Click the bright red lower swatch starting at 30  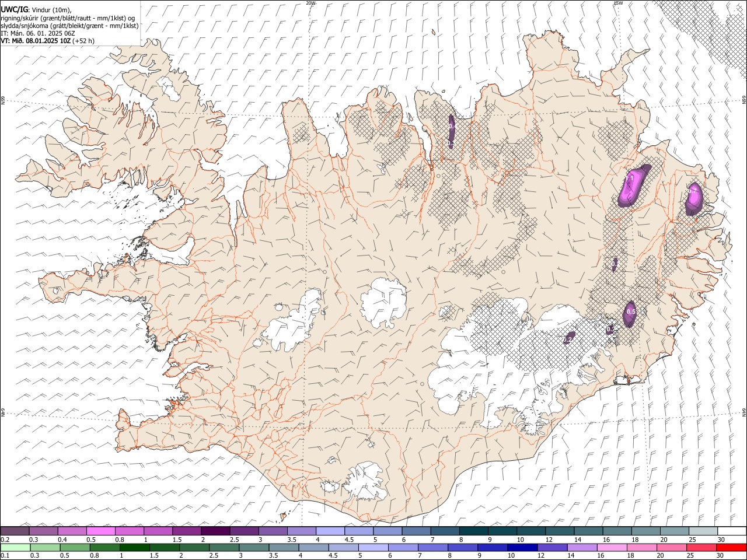(731, 547)
